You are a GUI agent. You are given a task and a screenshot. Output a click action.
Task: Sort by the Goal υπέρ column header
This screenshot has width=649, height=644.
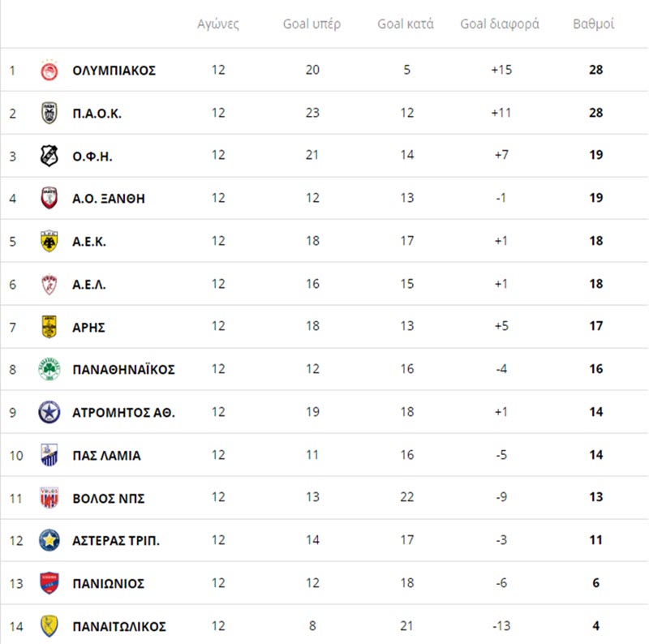coord(312,24)
